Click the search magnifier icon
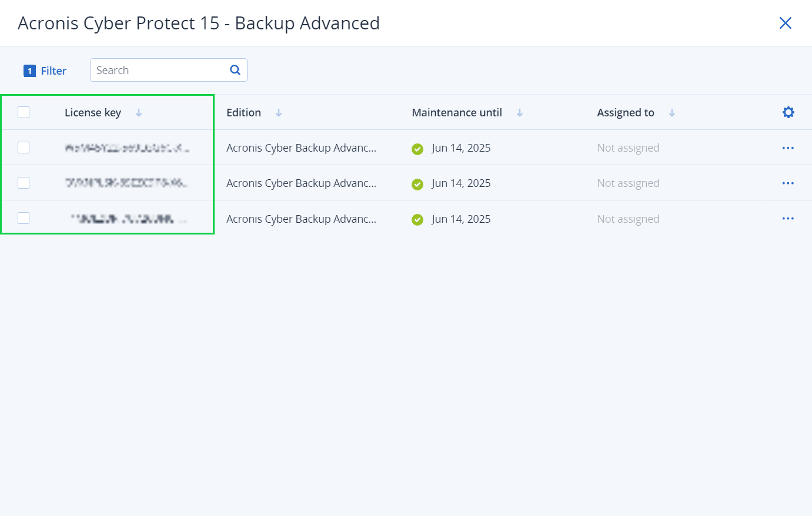This screenshot has width=812, height=516. click(235, 69)
